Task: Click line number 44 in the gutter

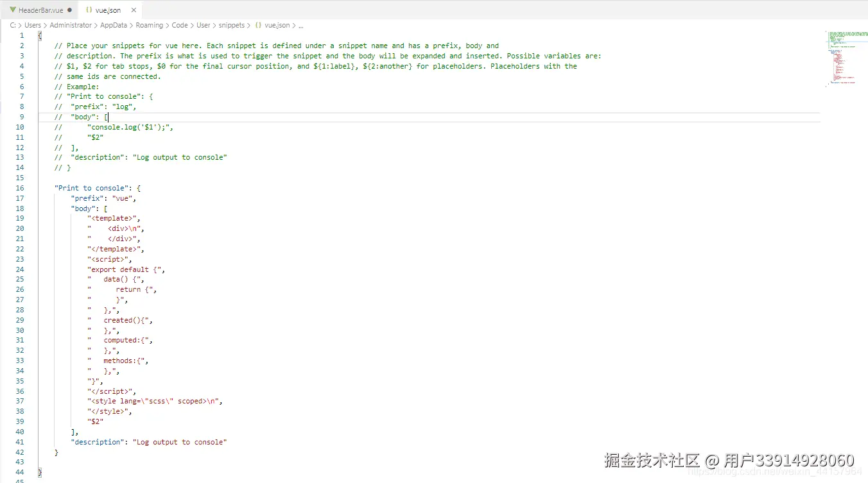Action: [20, 472]
